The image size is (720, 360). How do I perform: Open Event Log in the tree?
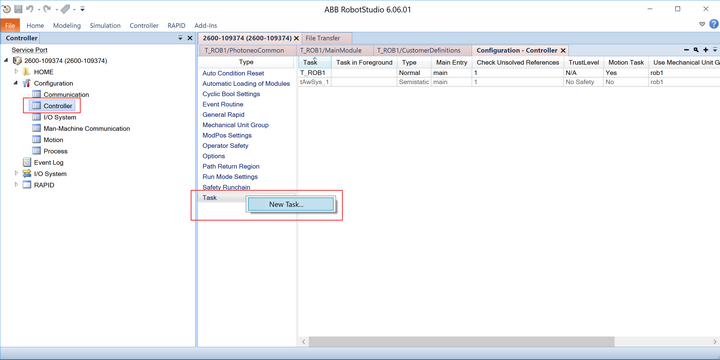coord(49,163)
